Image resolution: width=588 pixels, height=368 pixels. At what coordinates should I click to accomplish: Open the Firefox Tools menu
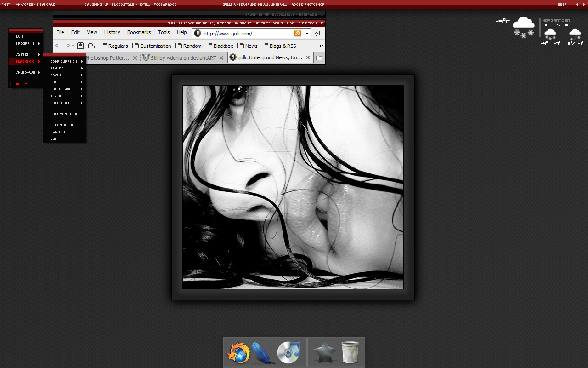[164, 32]
